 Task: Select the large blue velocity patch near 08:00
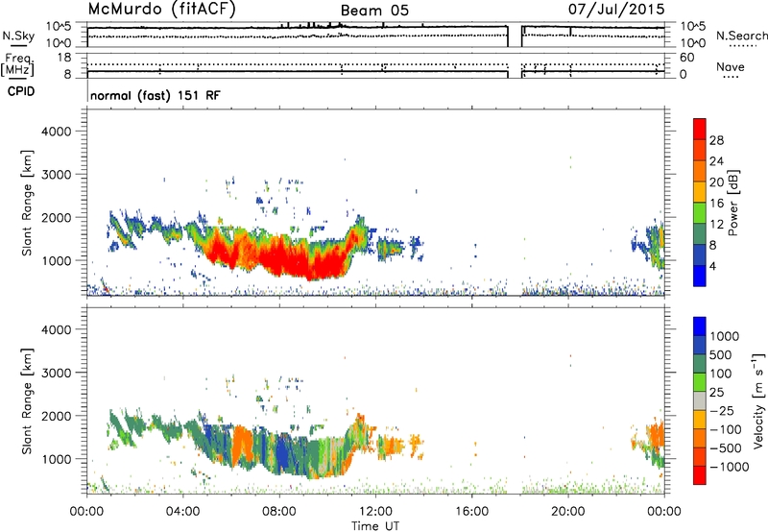[x=283, y=450]
